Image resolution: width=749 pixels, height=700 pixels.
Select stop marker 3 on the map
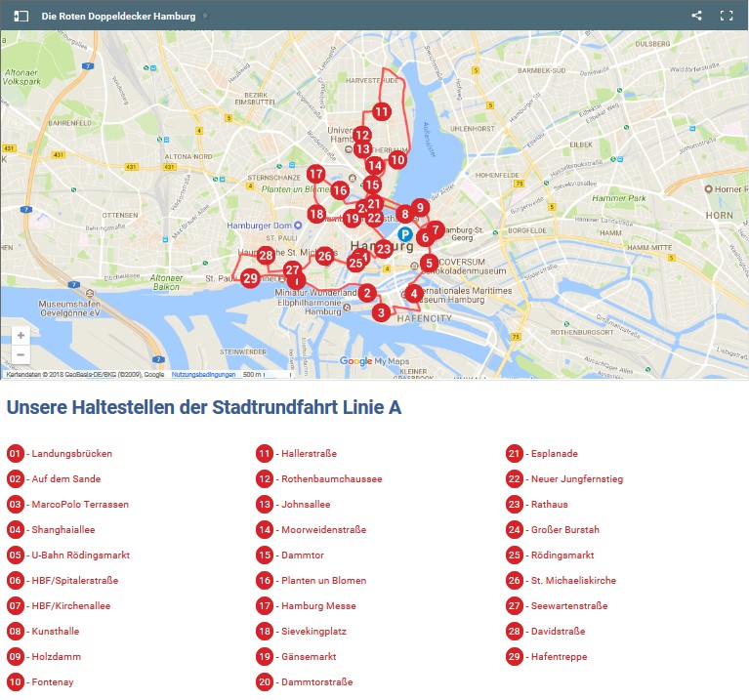tap(381, 312)
